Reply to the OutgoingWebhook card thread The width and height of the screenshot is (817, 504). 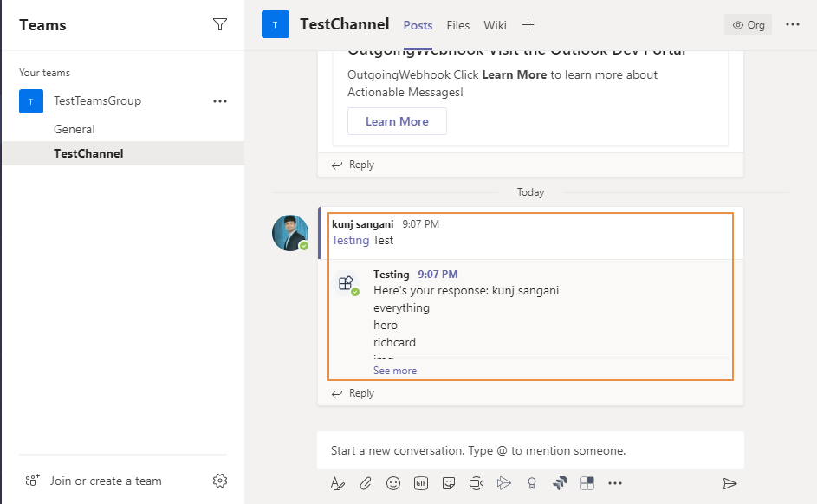tap(353, 165)
